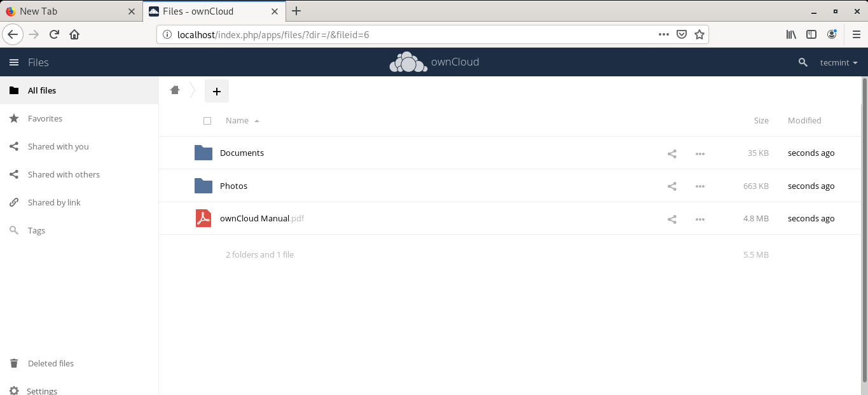Select All files in sidebar

tap(79, 90)
